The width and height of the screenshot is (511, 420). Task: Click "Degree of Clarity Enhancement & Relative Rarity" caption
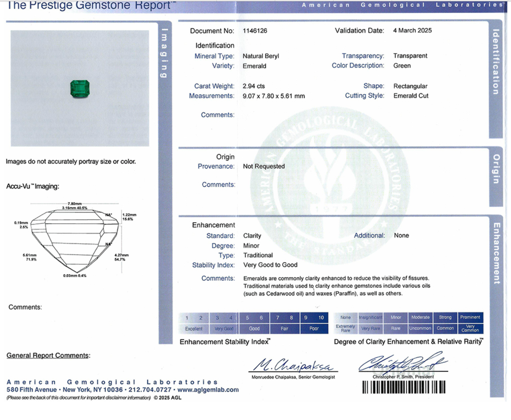409,342
